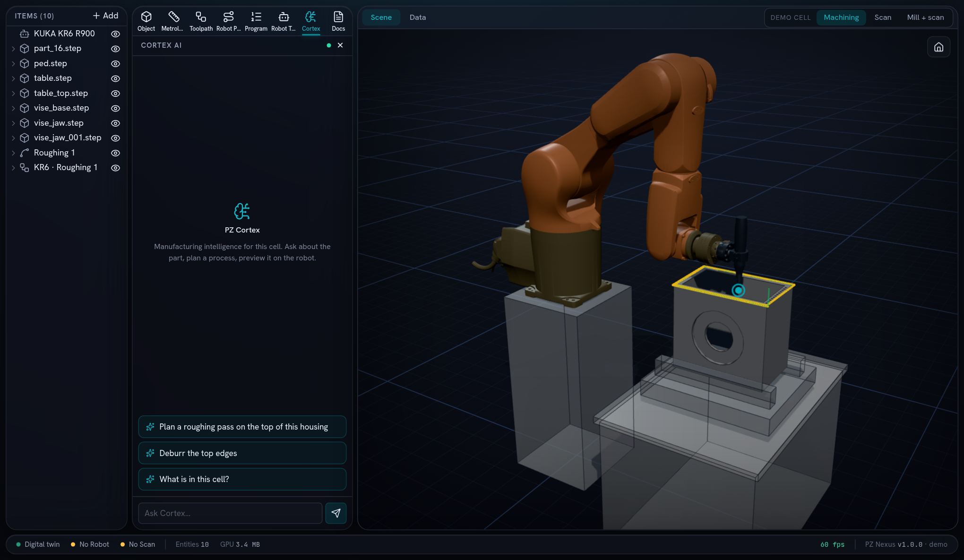Expand the vise_jaw.step item
Screen dimensions: 964x560
click(13, 123)
